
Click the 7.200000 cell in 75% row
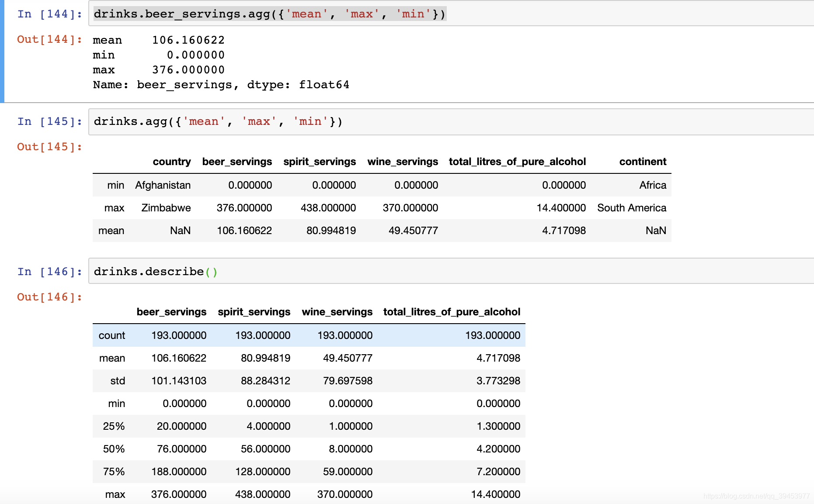498,472
